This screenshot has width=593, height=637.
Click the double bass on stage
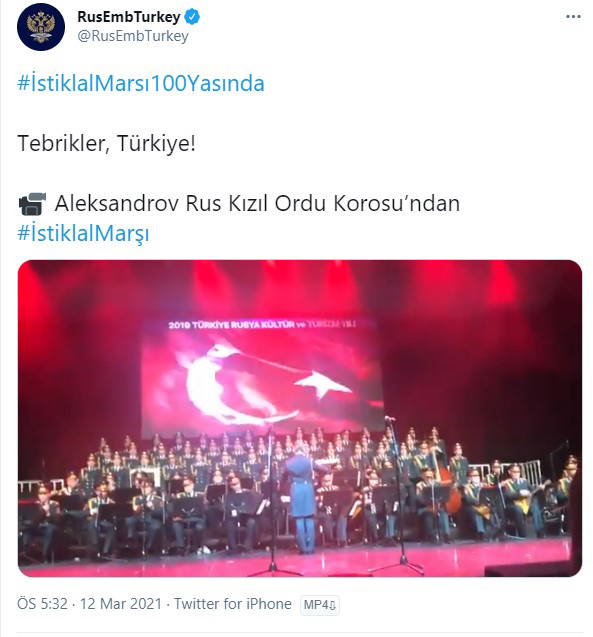(447, 481)
